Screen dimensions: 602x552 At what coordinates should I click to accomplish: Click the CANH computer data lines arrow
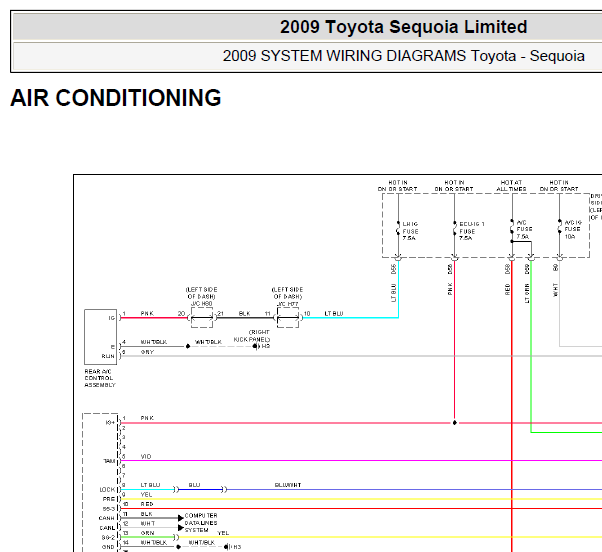coord(180,518)
